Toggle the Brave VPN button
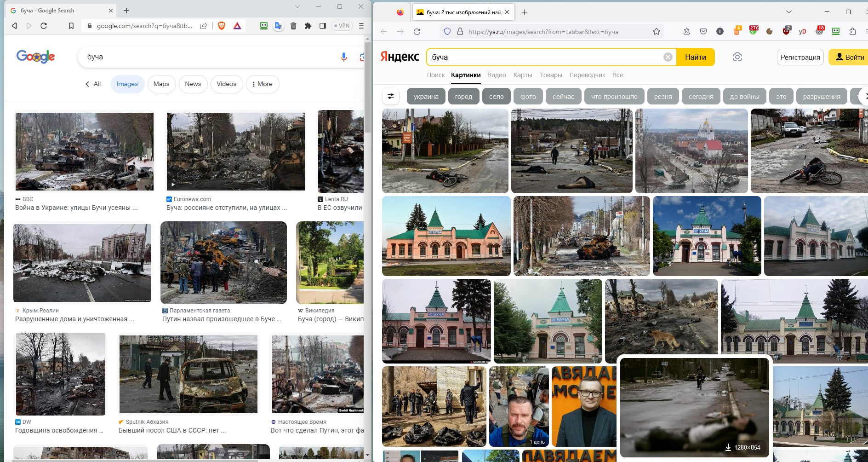The image size is (868, 462). pyautogui.click(x=342, y=26)
